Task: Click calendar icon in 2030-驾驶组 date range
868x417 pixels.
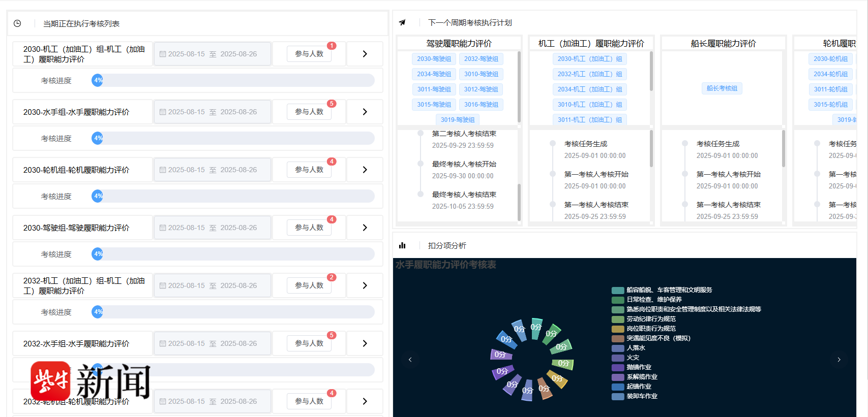Action: [x=163, y=228]
